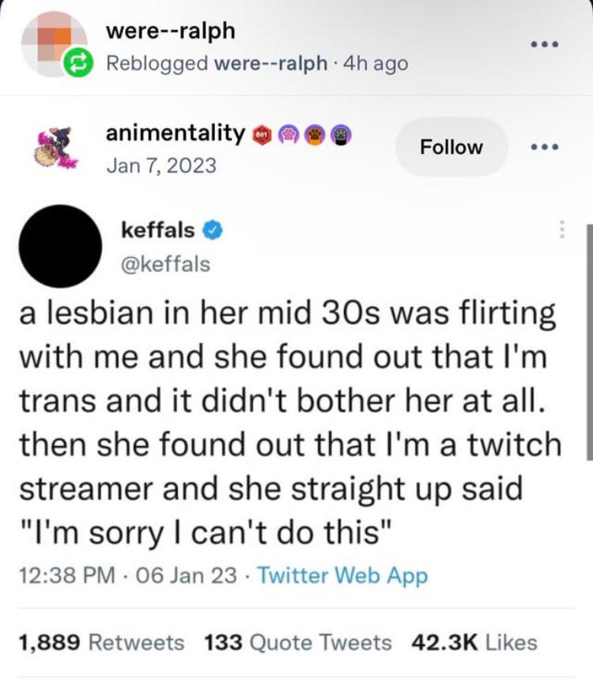Click the @keffals handle

coord(165,264)
